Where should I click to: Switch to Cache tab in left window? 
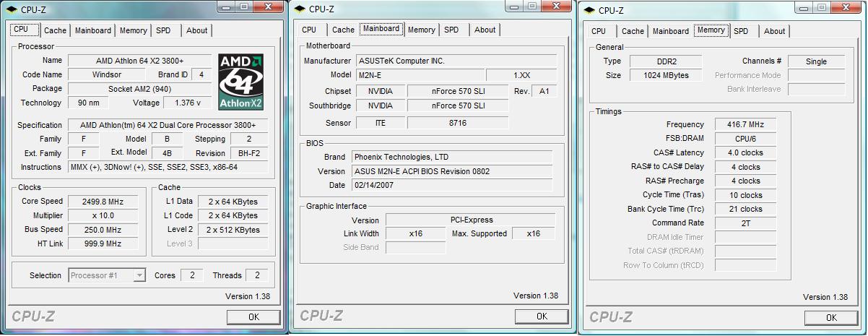[55, 30]
